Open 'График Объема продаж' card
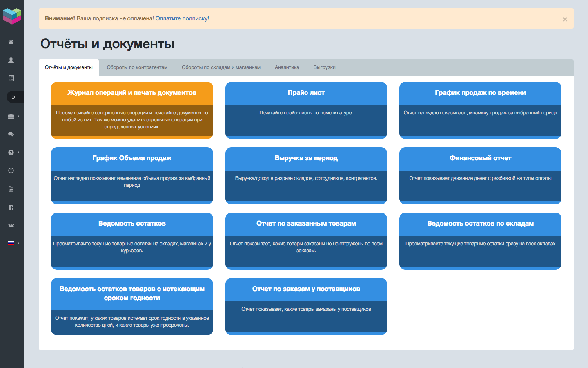This screenshot has height=368, width=588. coord(132,176)
